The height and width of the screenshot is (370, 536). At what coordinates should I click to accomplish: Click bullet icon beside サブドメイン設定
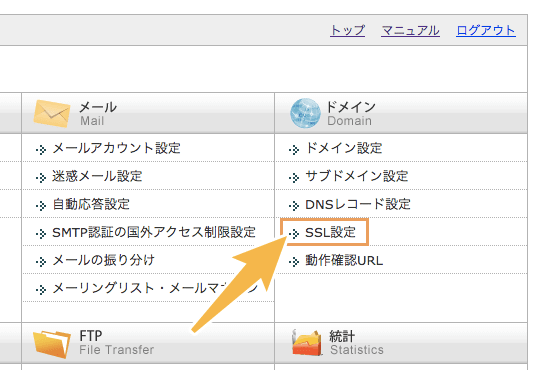294,177
